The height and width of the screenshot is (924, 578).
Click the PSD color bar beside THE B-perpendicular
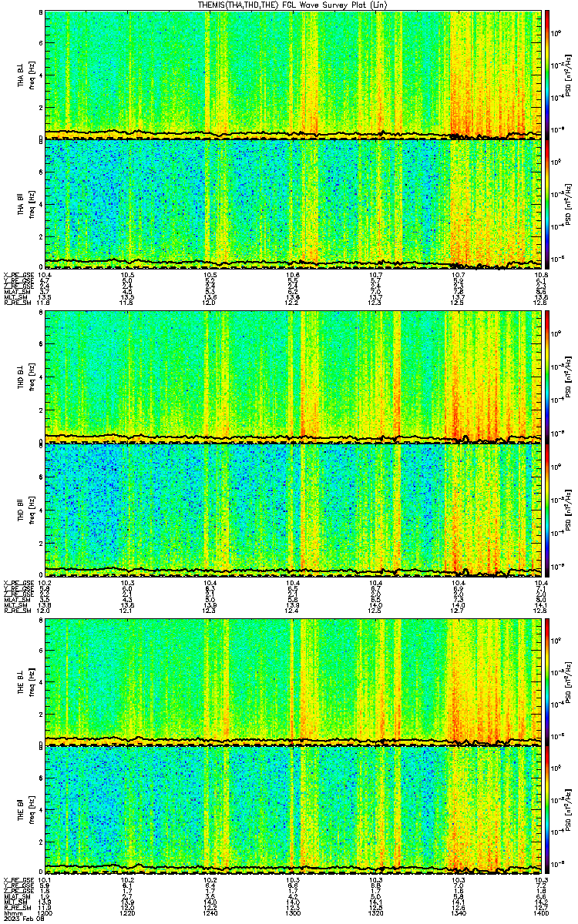[x=547, y=681]
